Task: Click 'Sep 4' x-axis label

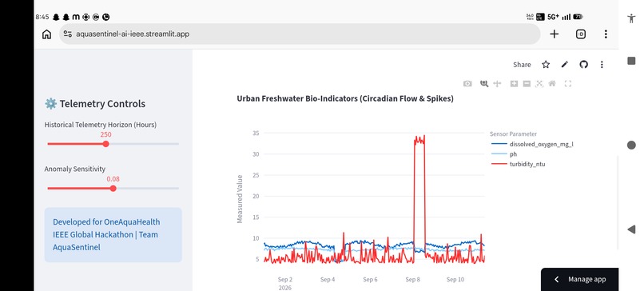Action: click(328, 280)
